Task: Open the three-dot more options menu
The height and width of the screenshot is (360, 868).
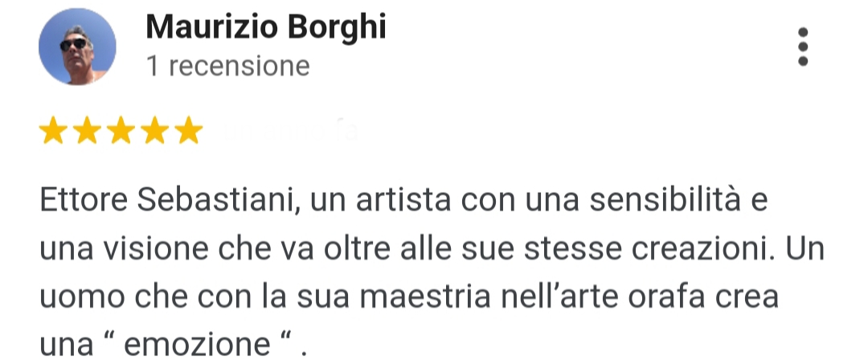Action: [x=803, y=47]
